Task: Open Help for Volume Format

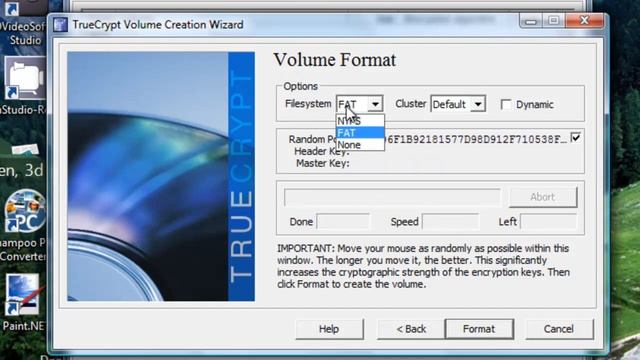Action: click(x=329, y=329)
